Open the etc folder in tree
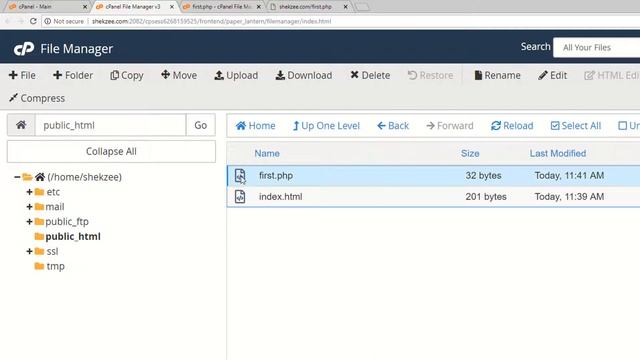The image size is (640, 360). click(x=53, y=192)
